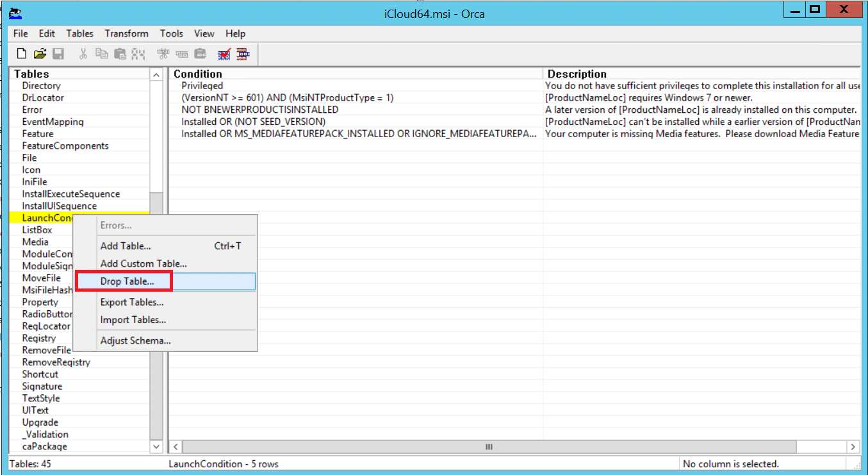Click the horizontal scrollbar thumb

tap(488, 447)
